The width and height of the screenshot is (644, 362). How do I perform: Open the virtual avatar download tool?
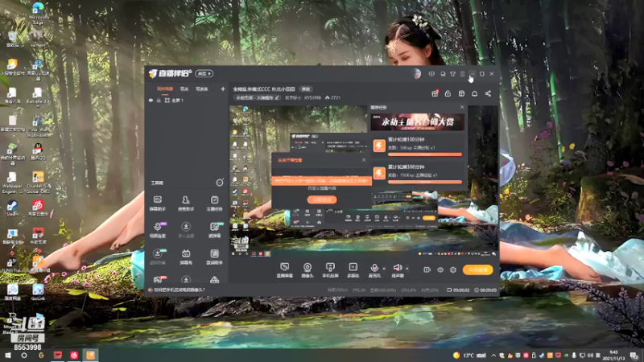[158, 257]
